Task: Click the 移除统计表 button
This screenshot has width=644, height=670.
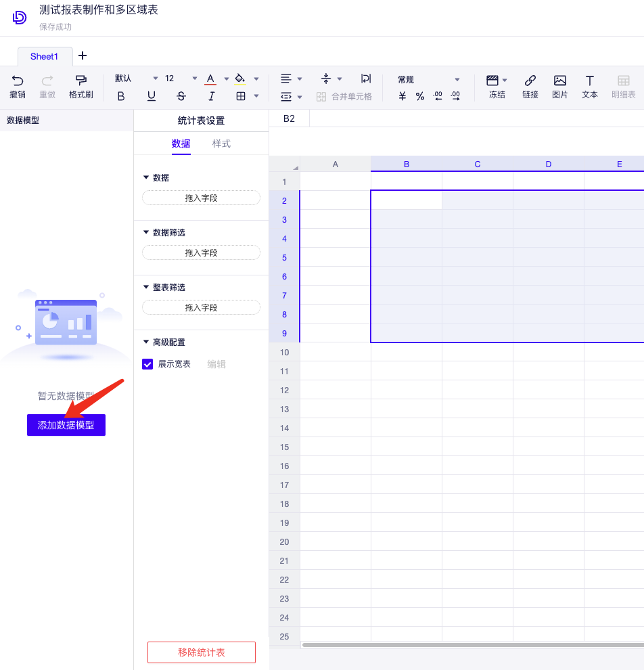Action: [x=202, y=652]
